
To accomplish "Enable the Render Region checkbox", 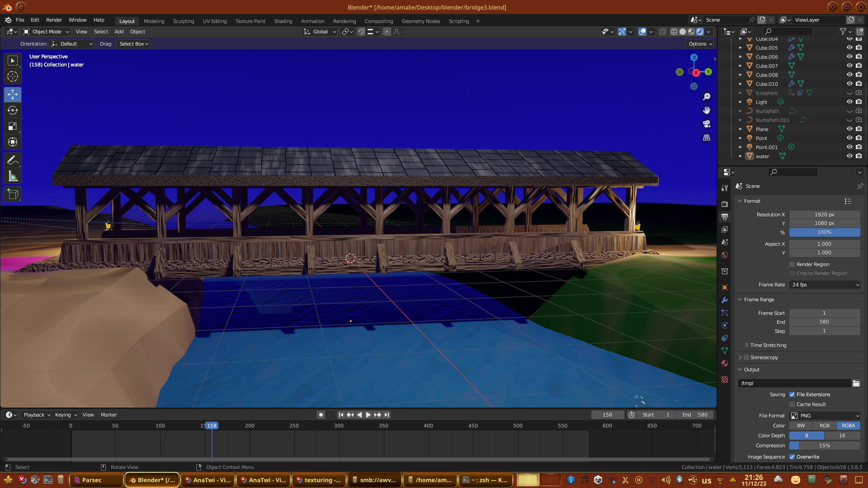I will (x=792, y=264).
